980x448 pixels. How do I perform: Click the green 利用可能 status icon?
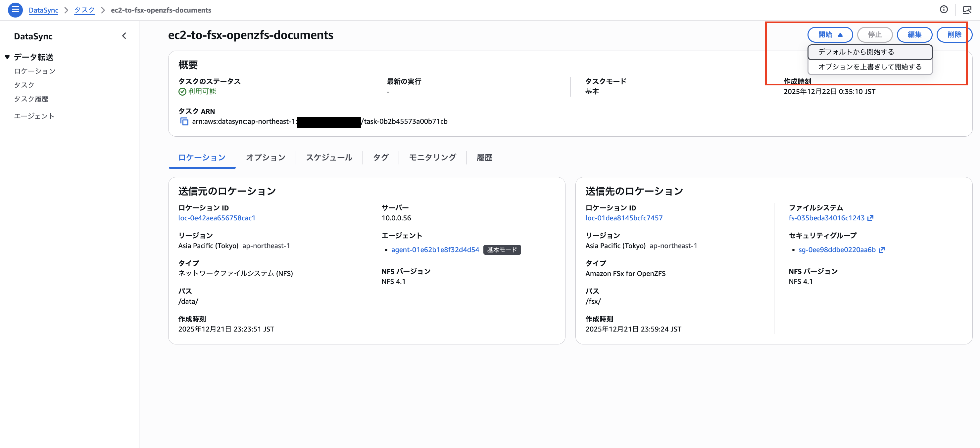[181, 91]
